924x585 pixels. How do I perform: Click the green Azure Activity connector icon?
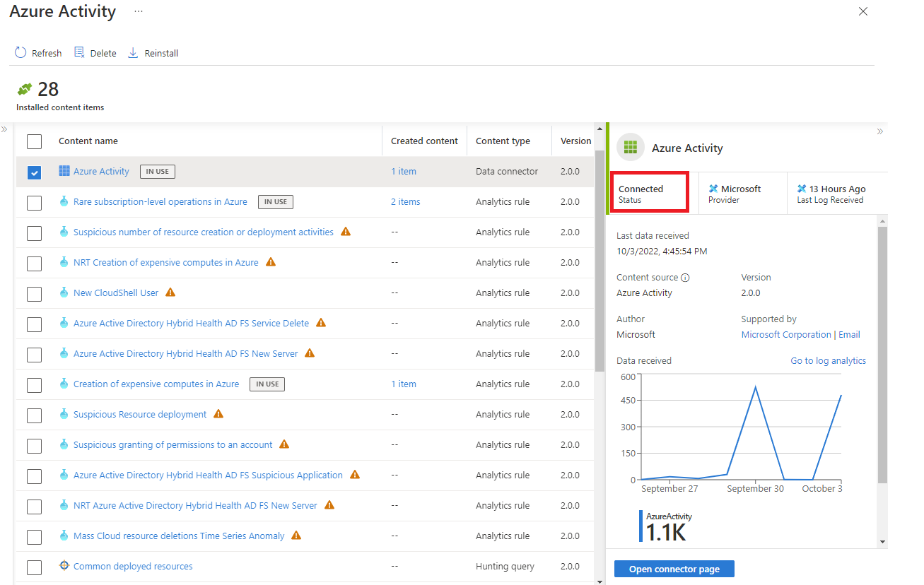(x=630, y=147)
